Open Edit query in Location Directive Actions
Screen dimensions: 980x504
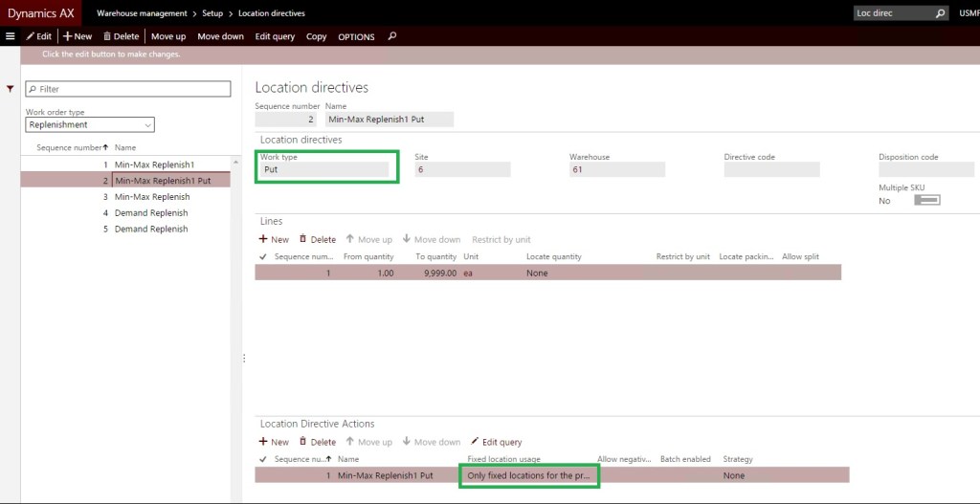tap(496, 442)
